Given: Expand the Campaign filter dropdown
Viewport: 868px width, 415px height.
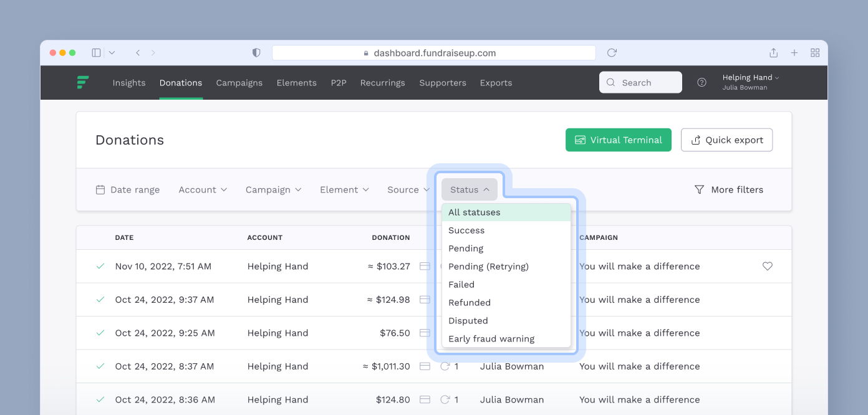Looking at the screenshot, I should tap(273, 189).
